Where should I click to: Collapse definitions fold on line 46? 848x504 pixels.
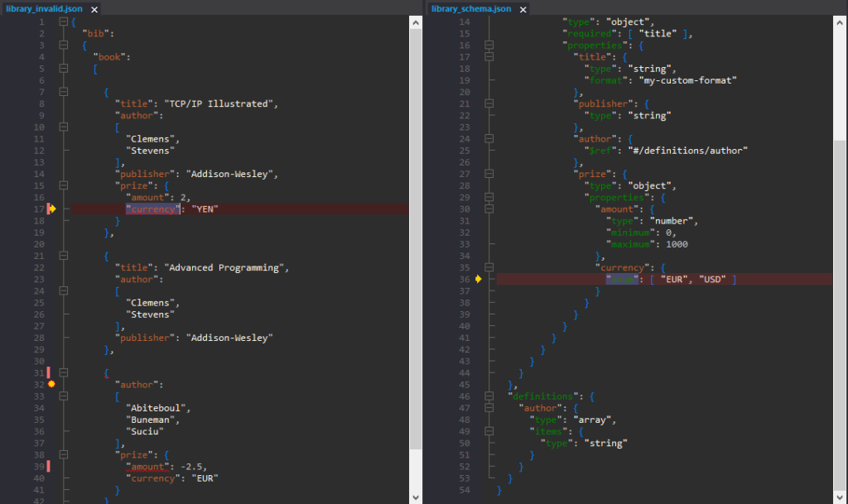pos(489,396)
